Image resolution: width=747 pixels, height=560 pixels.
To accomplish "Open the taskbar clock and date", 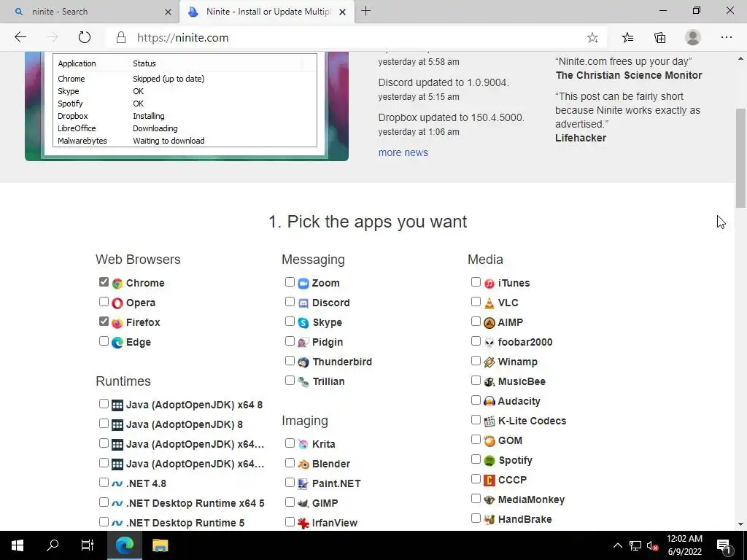I will (684, 545).
